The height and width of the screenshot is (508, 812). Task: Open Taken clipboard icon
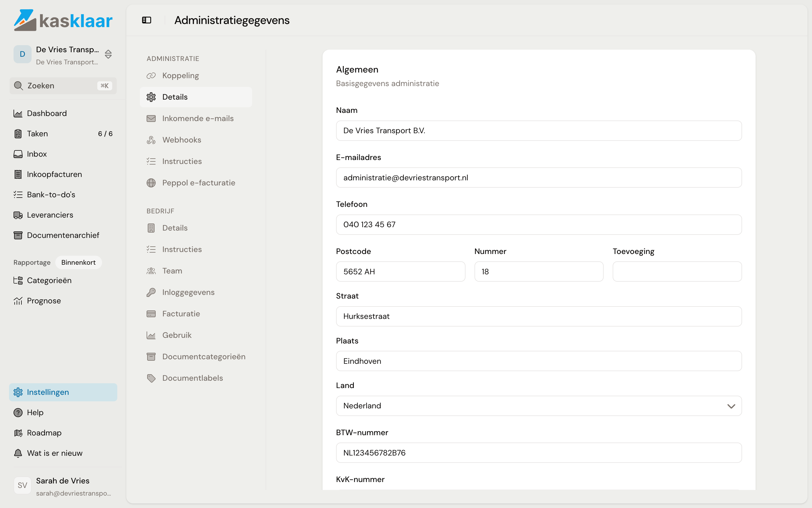[18, 134]
